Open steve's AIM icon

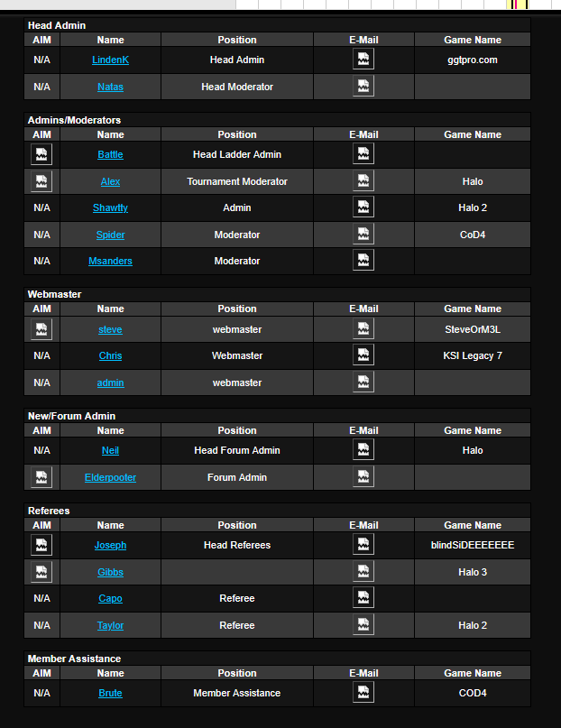coord(41,329)
